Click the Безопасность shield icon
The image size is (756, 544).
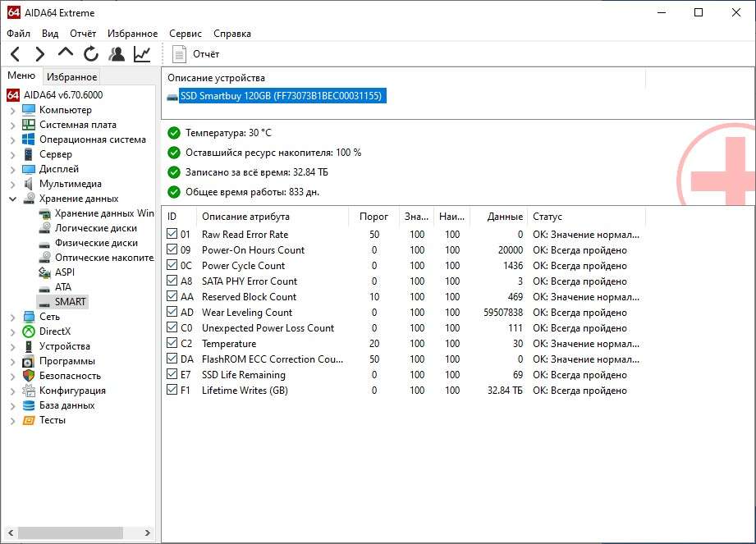(x=29, y=376)
